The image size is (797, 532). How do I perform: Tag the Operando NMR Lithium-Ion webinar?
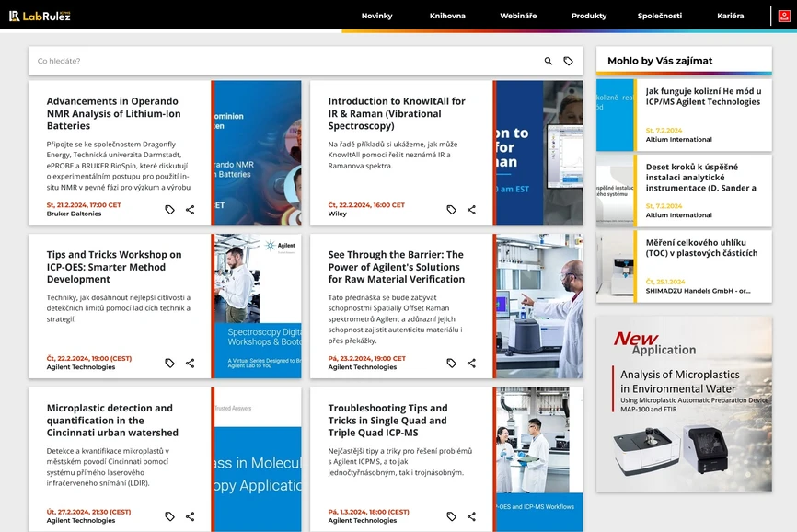coord(169,209)
